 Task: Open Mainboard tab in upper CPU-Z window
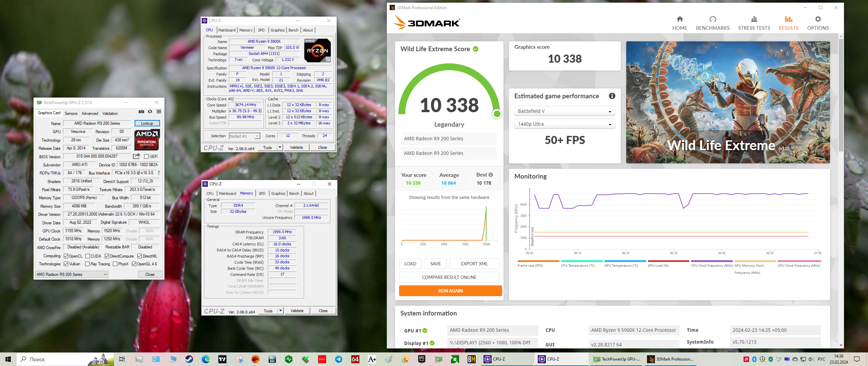click(x=227, y=30)
